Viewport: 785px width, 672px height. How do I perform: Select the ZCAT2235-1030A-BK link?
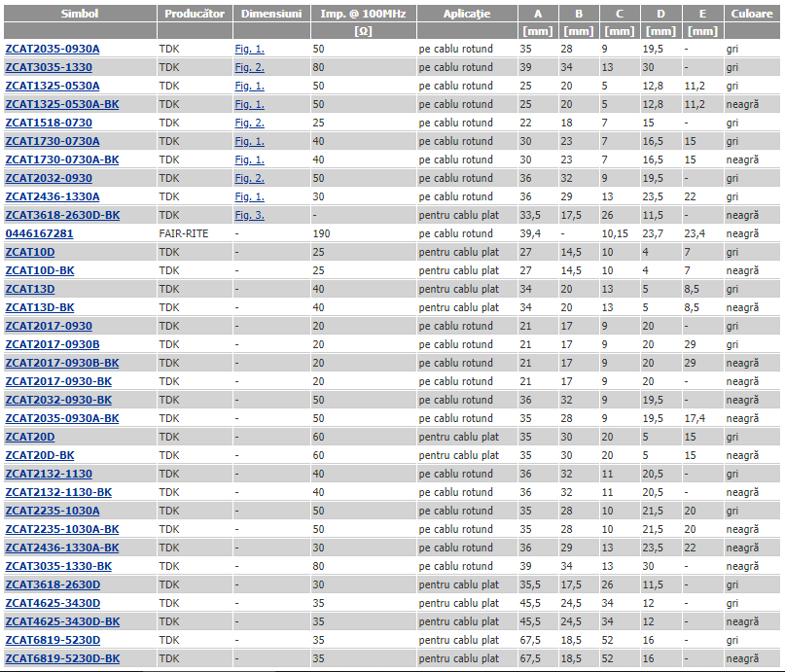point(61,529)
